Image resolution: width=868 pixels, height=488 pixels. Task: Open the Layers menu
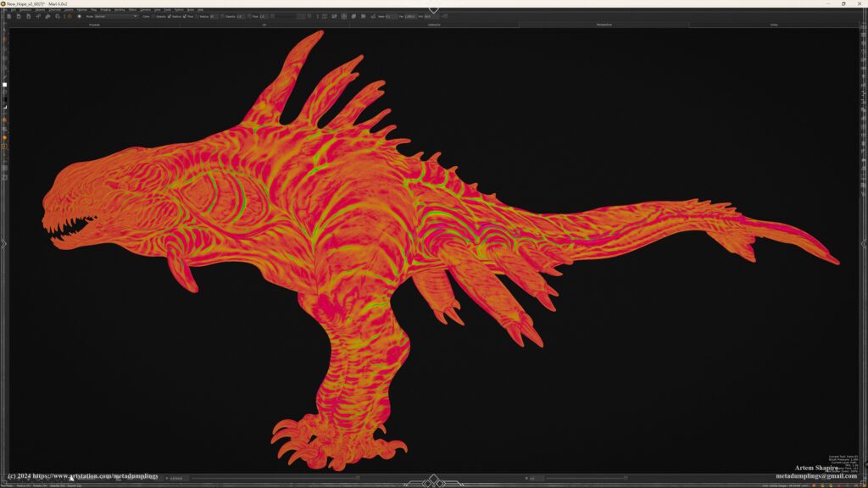click(70, 9)
